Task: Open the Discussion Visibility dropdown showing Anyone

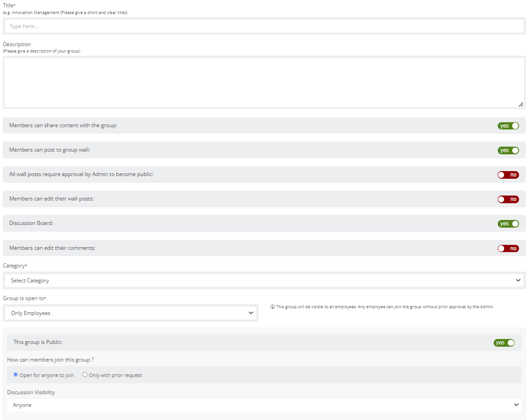Action: click(x=264, y=405)
